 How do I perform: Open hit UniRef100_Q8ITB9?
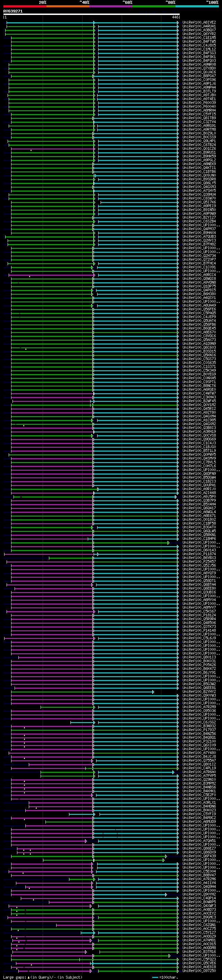199,118
